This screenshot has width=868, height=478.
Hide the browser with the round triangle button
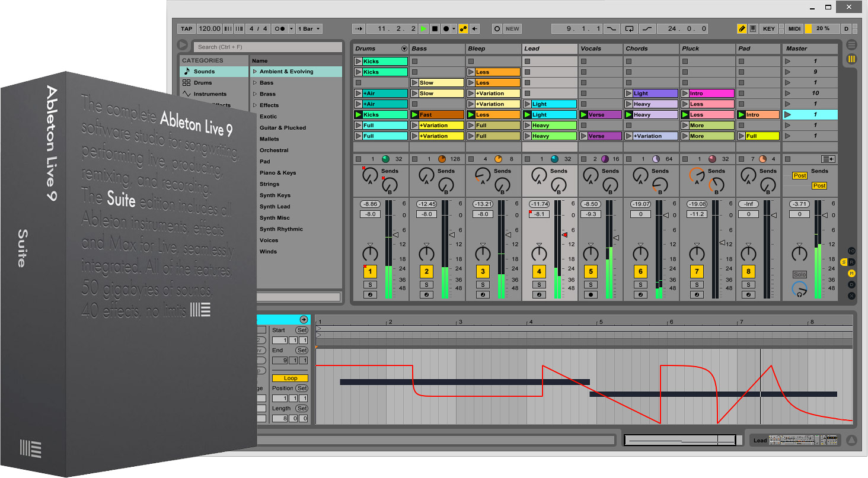point(183,45)
